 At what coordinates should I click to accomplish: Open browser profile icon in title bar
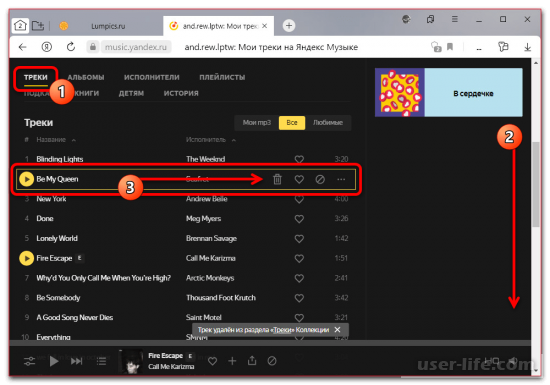pos(406,19)
